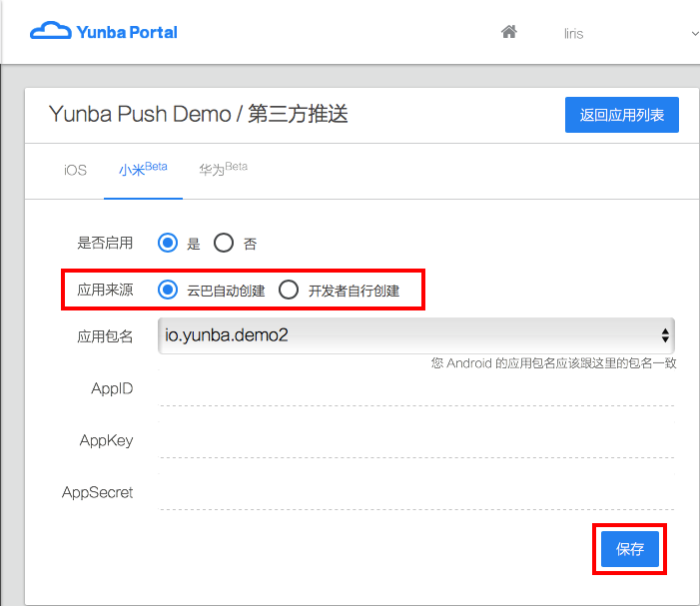
Task: Click the Yunba Portal title text
Action: coord(127,32)
